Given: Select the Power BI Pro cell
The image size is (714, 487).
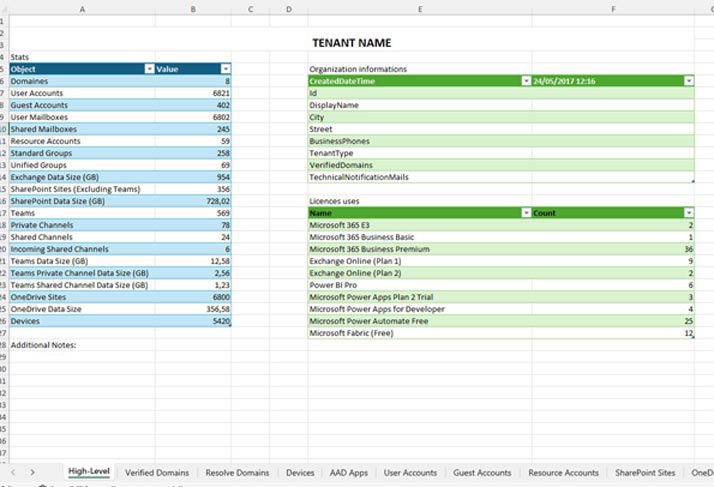Looking at the screenshot, I should (x=420, y=285).
